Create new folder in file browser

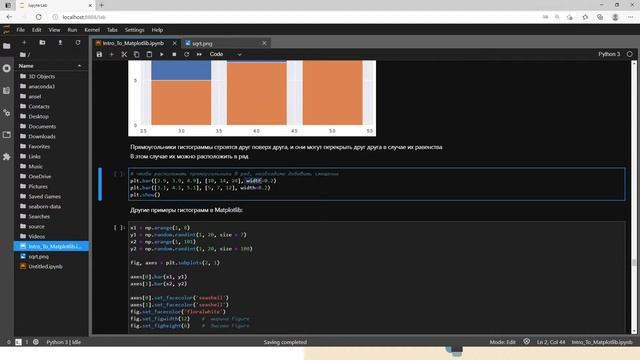click(42, 42)
